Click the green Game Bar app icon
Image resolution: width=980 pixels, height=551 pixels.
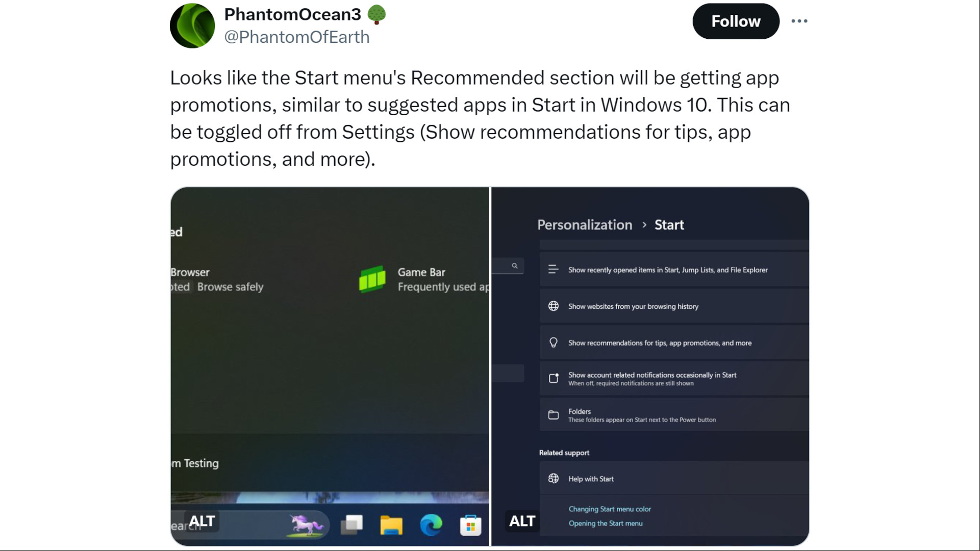click(372, 279)
